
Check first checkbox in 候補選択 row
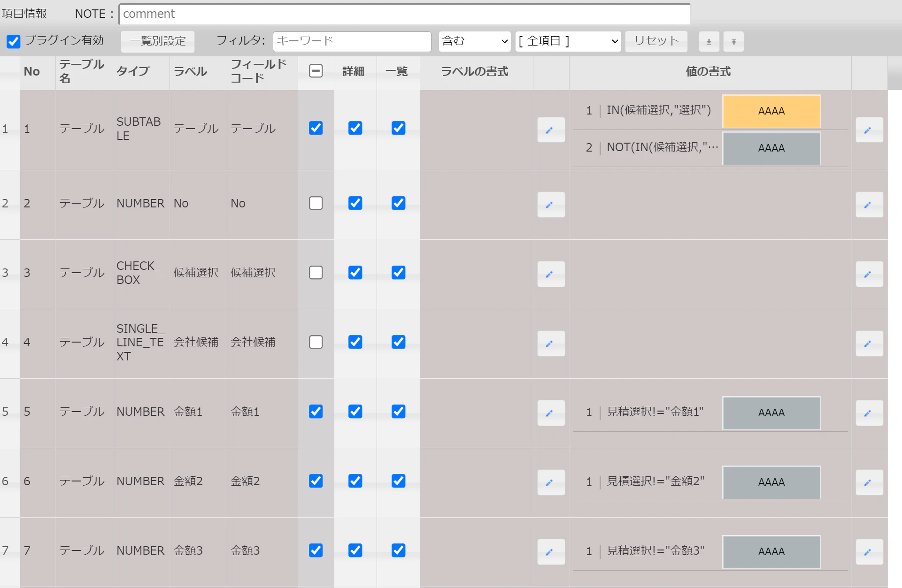316,273
